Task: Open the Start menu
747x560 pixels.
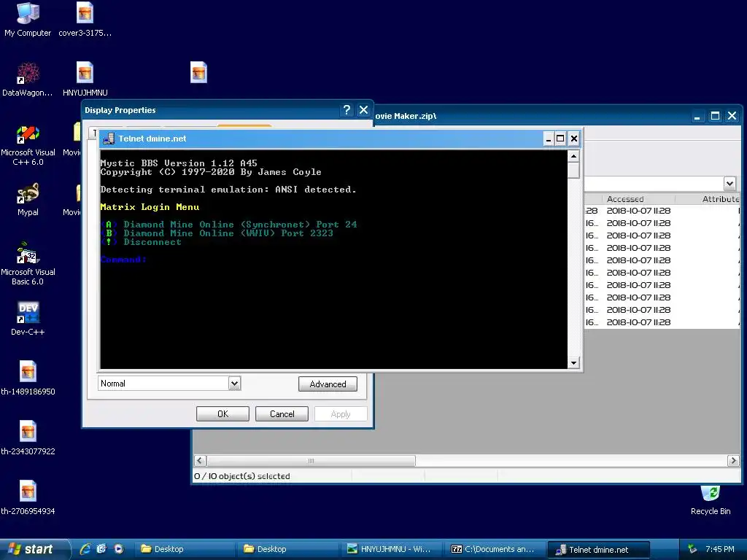Action: coord(34,549)
